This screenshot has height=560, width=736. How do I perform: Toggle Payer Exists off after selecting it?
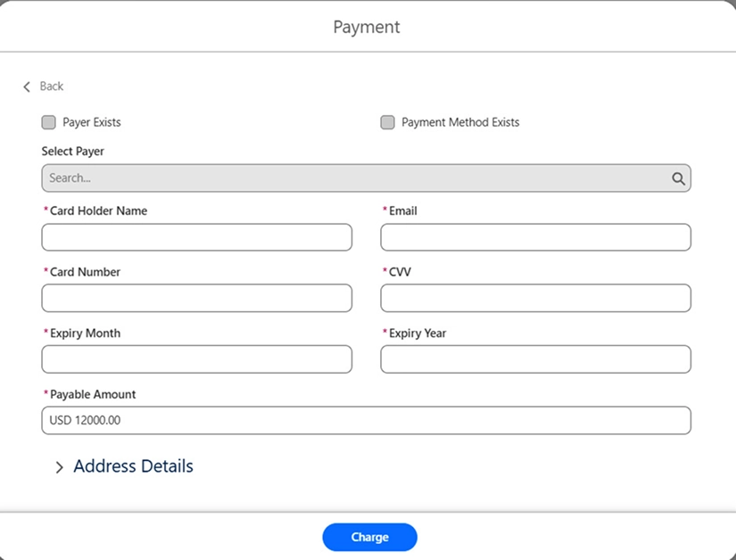click(49, 122)
